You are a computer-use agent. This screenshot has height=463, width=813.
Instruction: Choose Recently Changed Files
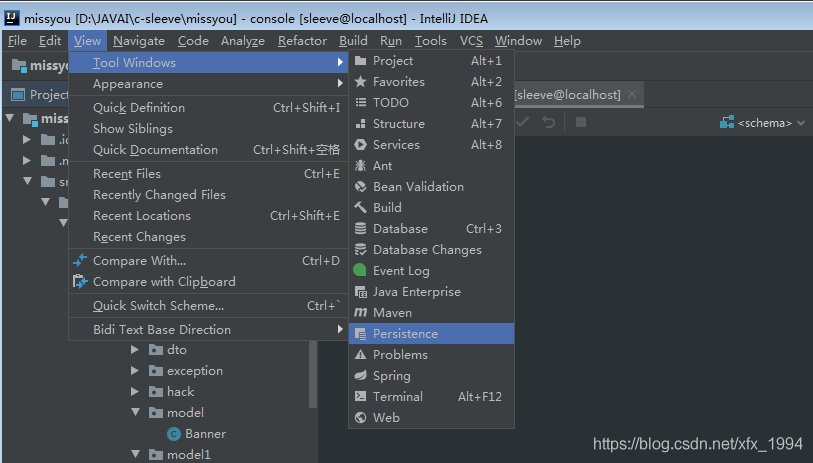pos(208,194)
